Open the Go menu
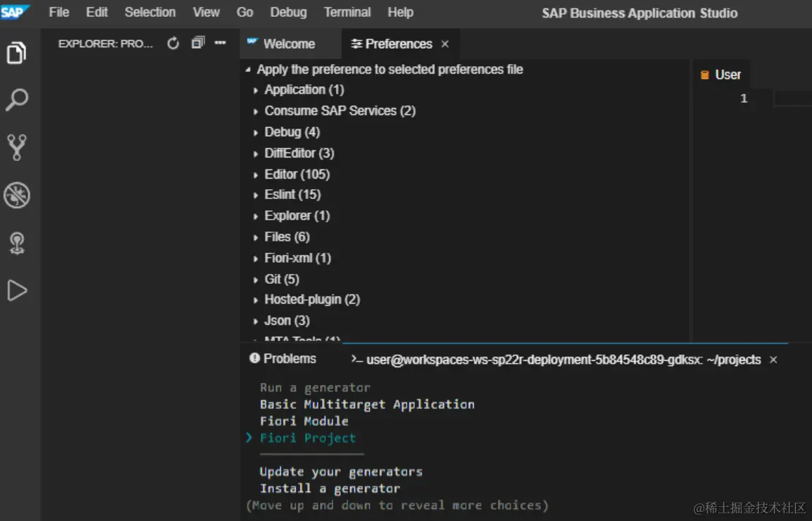This screenshot has height=521, width=812. [x=245, y=12]
